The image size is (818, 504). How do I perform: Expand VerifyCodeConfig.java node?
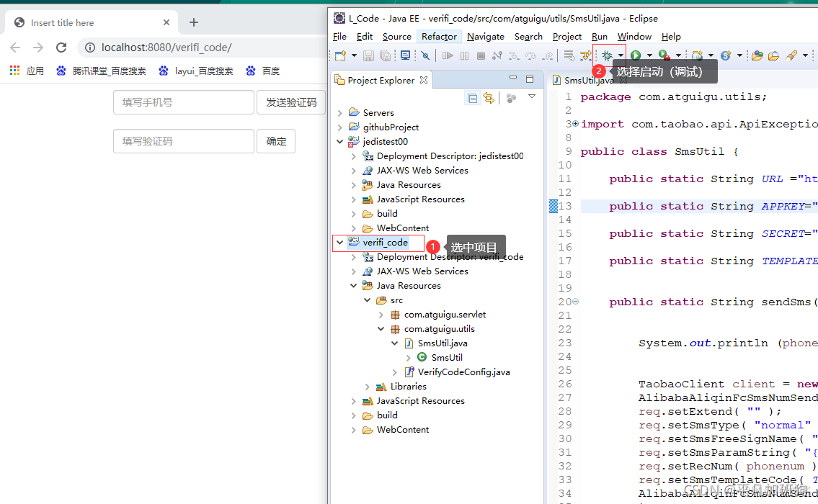pyautogui.click(x=394, y=372)
